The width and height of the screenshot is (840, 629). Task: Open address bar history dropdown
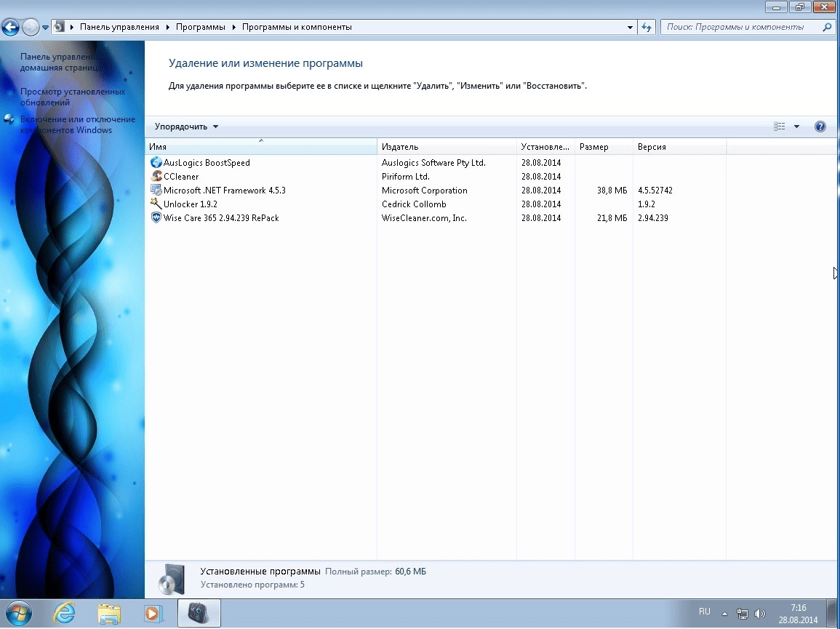[630, 28]
